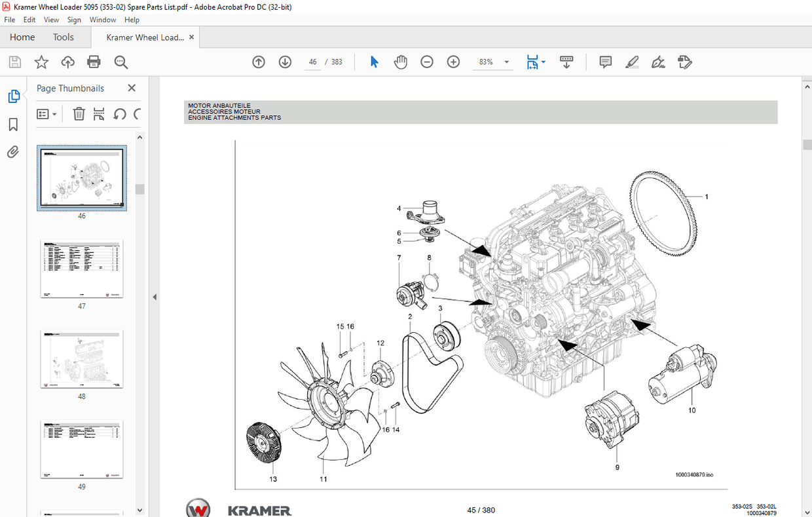Screen dimensions: 812x517
Task: Toggle the Selection arrow tool
Action: click(374, 62)
